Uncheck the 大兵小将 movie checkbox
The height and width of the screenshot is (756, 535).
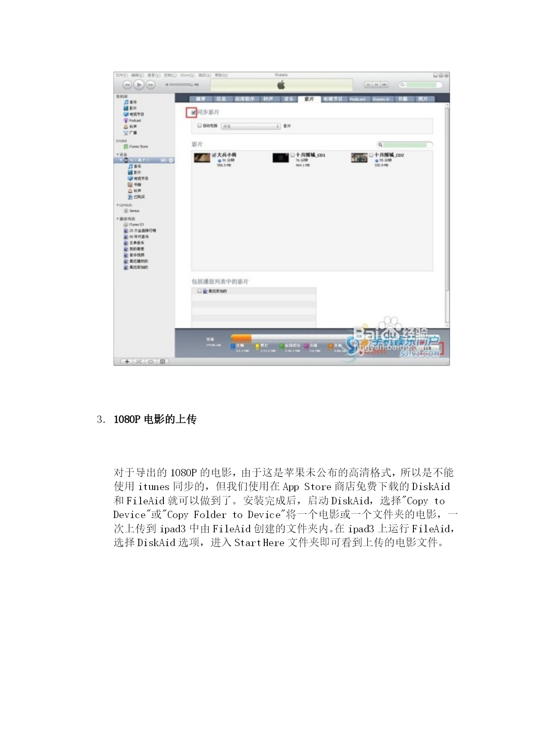pos(214,155)
